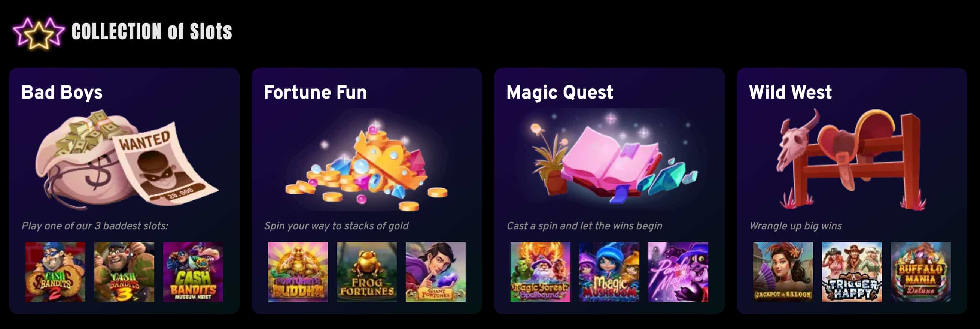
Task: Click the neon stars collection icon
Action: (39, 33)
